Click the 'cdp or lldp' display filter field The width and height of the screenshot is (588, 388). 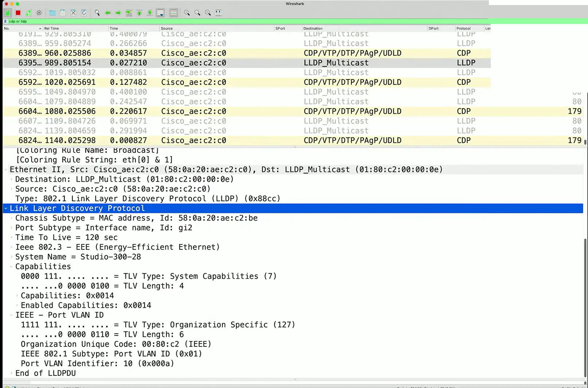click(x=219, y=22)
